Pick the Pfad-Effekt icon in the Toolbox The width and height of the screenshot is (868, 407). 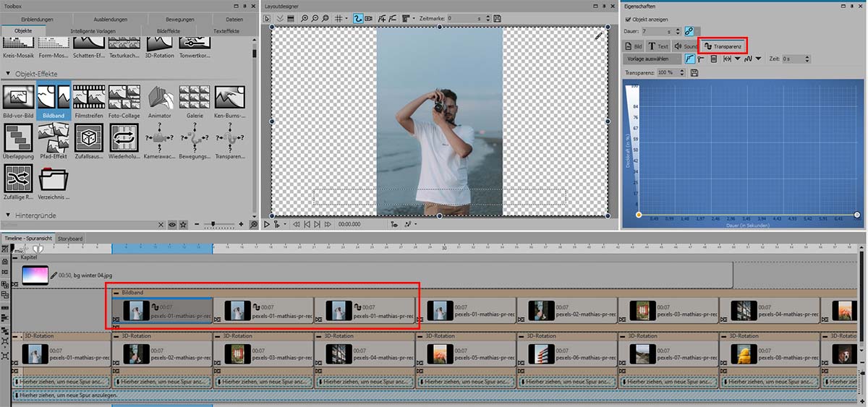(53, 139)
